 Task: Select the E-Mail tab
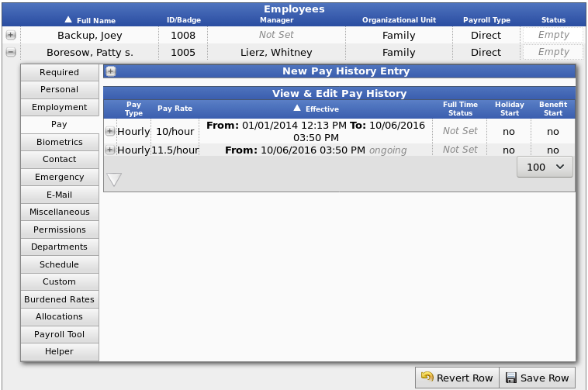click(60, 195)
